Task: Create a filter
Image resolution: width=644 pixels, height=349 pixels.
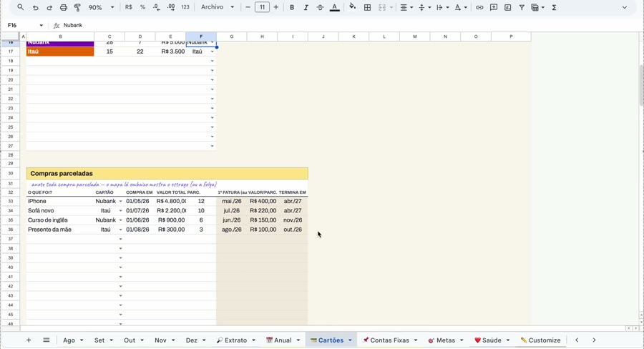Action: (x=522, y=7)
